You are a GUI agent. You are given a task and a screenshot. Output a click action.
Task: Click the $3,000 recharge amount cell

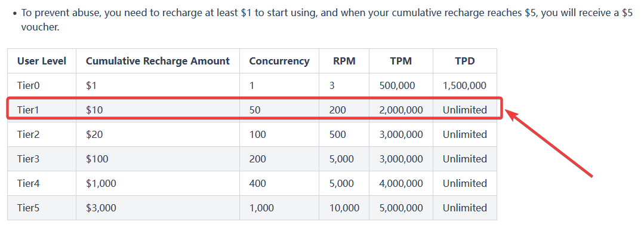(x=101, y=208)
